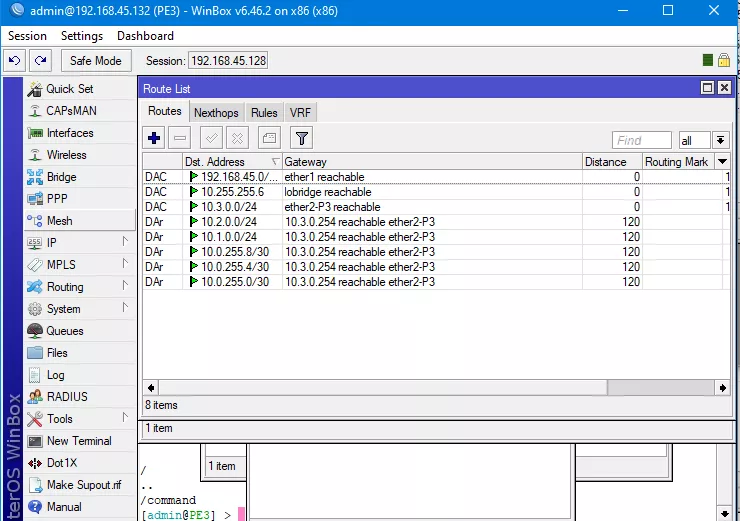Expand the Tools submenu
The width and height of the screenshot is (740, 521).
[x=79, y=419]
